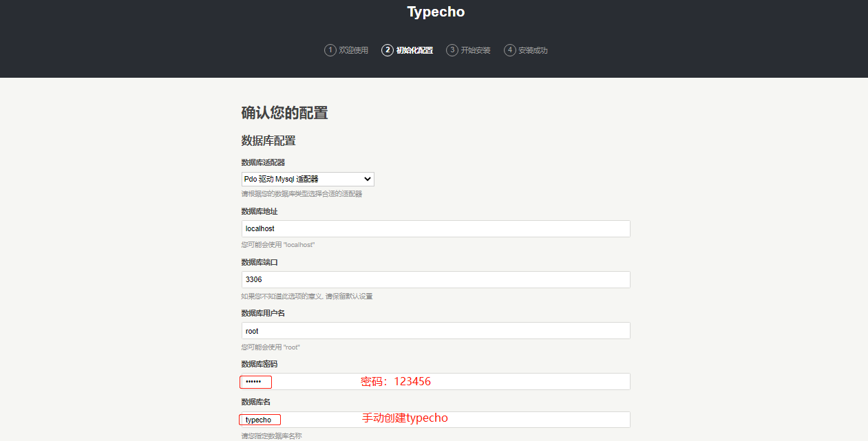Click the 数据库名 label
The height and width of the screenshot is (441, 868).
pyautogui.click(x=255, y=402)
